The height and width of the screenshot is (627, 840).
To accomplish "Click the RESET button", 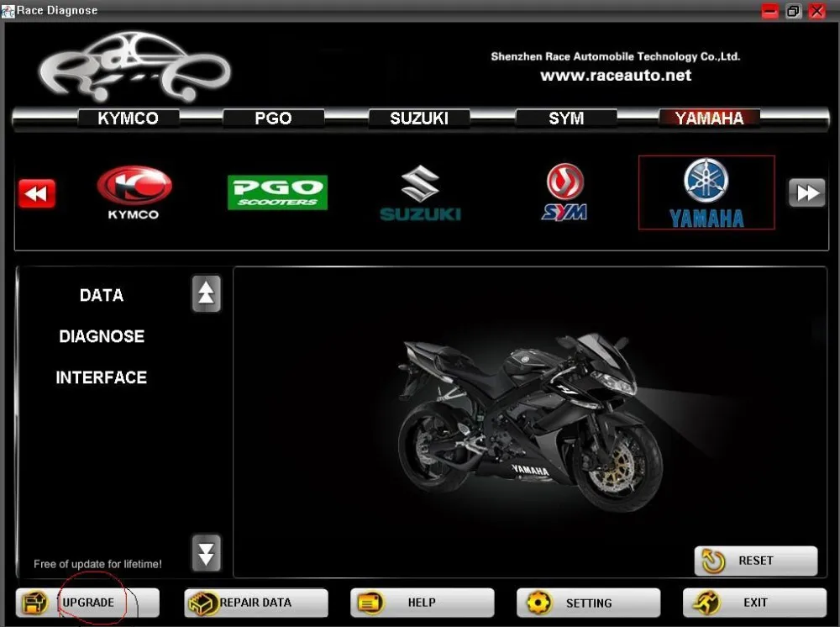I will point(756,561).
